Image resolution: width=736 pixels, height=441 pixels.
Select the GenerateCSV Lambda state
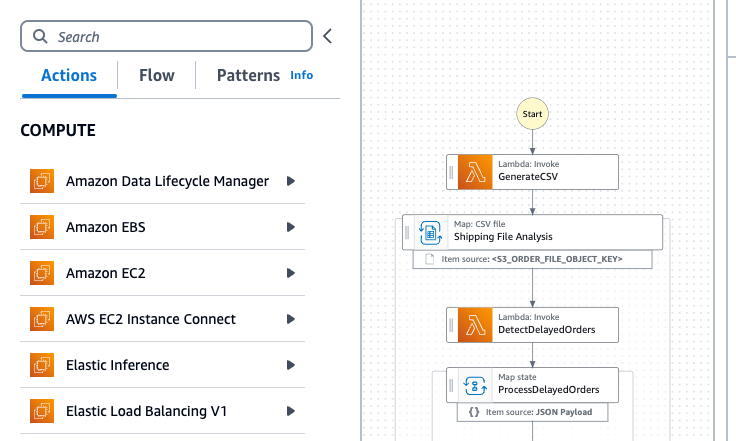coord(532,172)
